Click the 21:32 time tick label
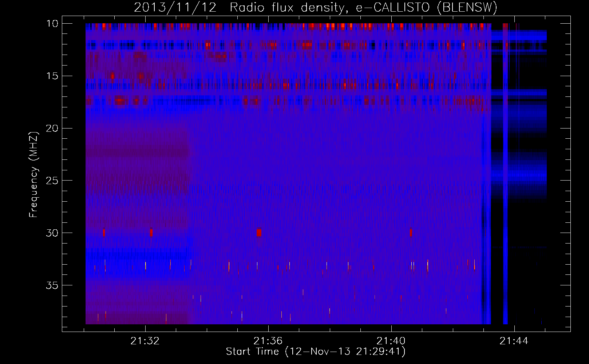This screenshot has width=589, height=364. [145, 341]
